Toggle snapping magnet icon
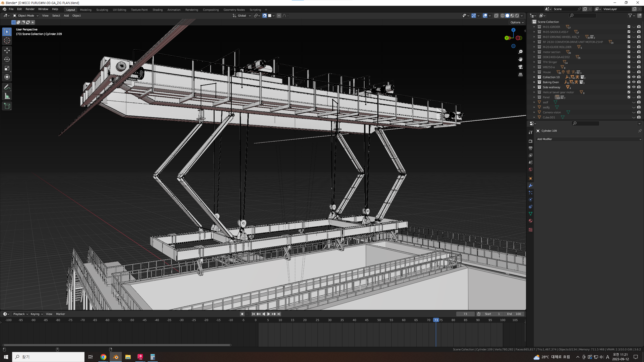The height and width of the screenshot is (362, 644). (265, 16)
